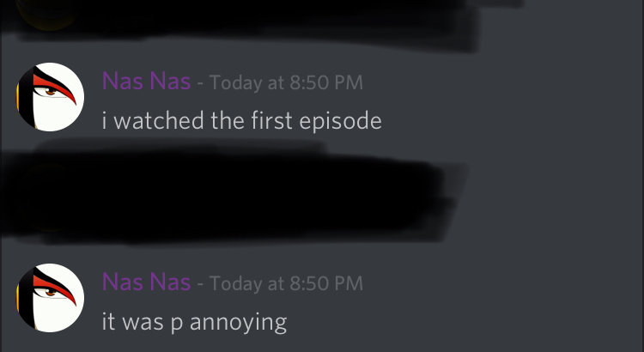Click the message 'i watched the first episode'
644x352 pixels.
[242, 121]
